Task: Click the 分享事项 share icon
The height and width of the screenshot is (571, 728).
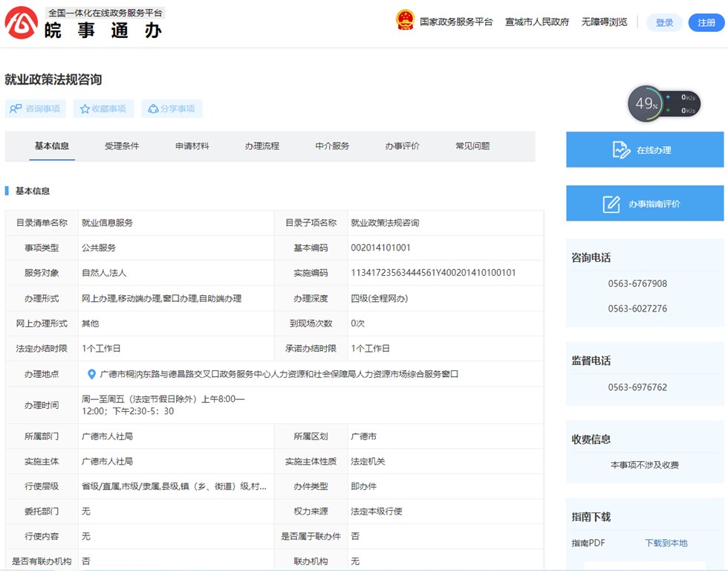Action: click(153, 109)
